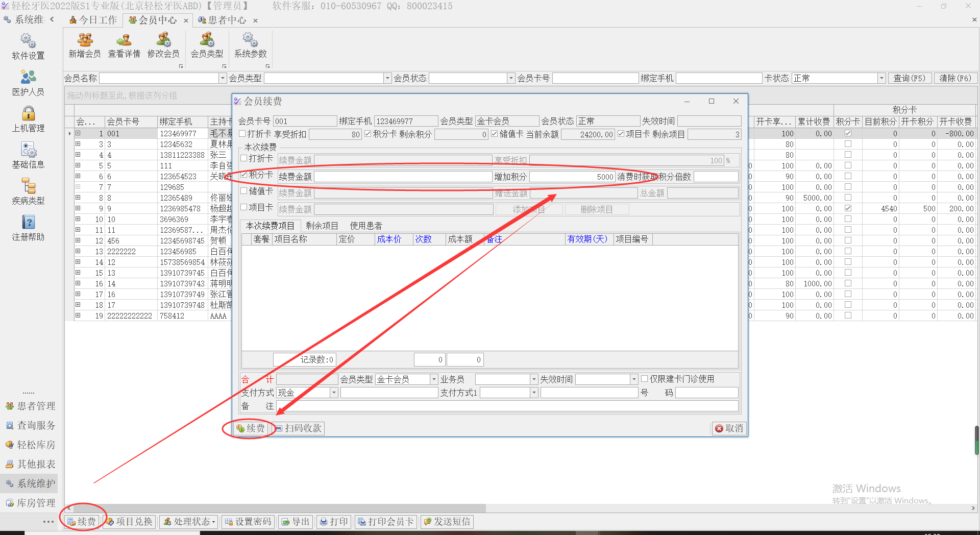Enable 储值卡 in 本次续费 section
The width and height of the screenshot is (980, 535).
click(x=244, y=191)
